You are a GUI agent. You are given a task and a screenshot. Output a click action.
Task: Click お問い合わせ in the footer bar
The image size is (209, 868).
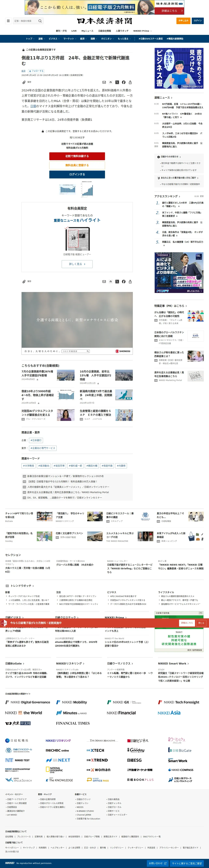click(158, 863)
